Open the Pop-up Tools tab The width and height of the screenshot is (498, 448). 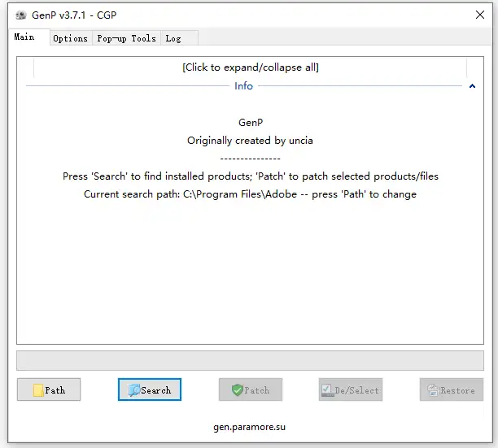tap(126, 38)
